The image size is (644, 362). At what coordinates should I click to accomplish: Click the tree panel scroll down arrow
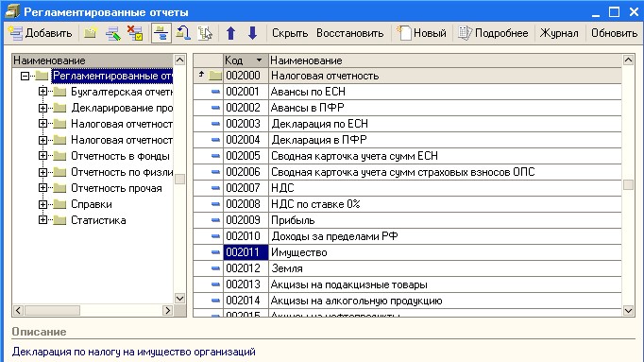180,299
